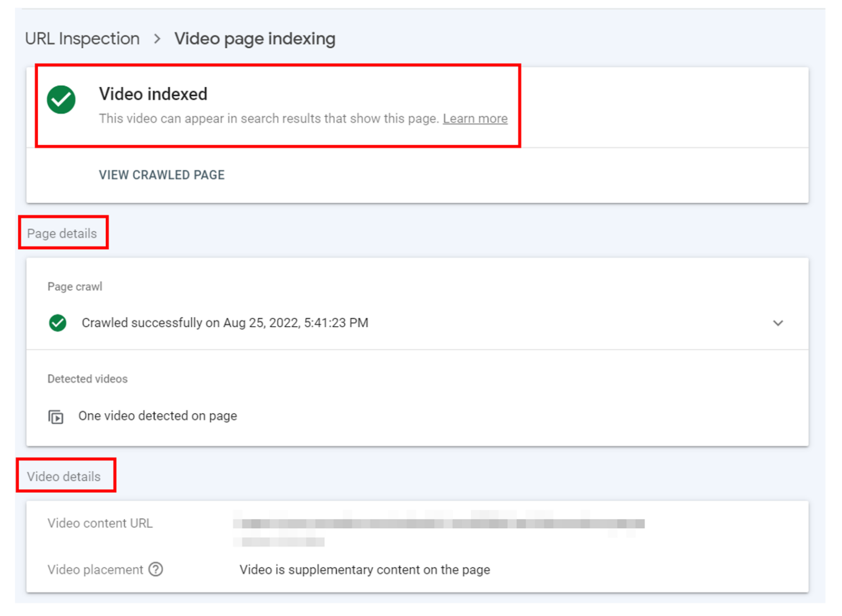
Task: Click the question mark next to Video placement
Action: coord(156,569)
